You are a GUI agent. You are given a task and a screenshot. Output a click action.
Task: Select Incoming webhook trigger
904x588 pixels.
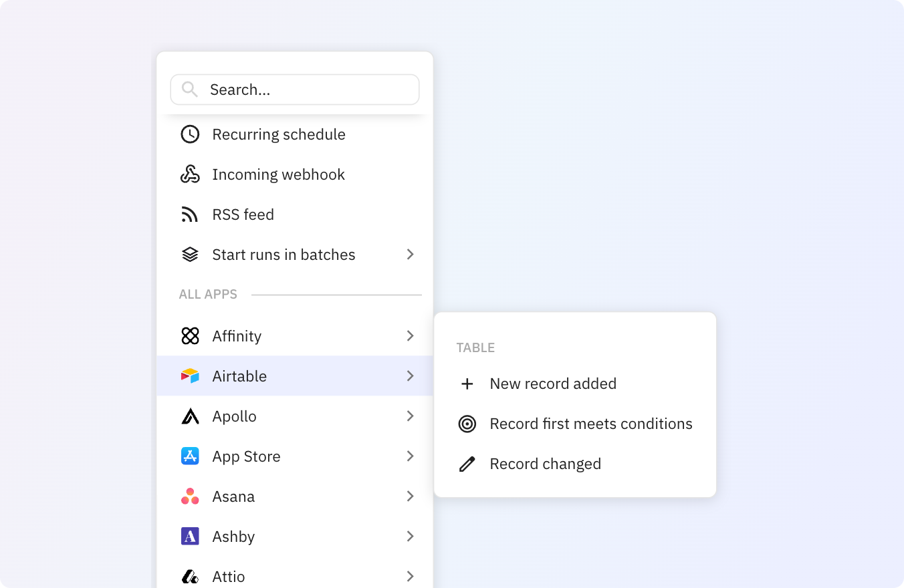(295, 174)
